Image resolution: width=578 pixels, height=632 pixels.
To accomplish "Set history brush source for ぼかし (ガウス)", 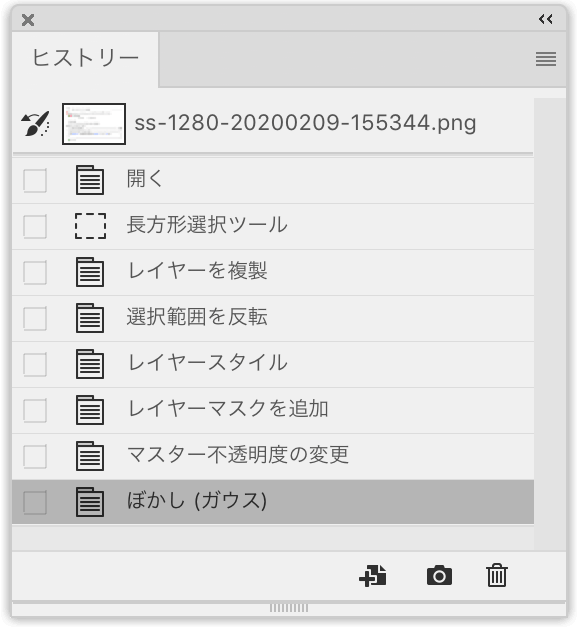I will coord(35,503).
